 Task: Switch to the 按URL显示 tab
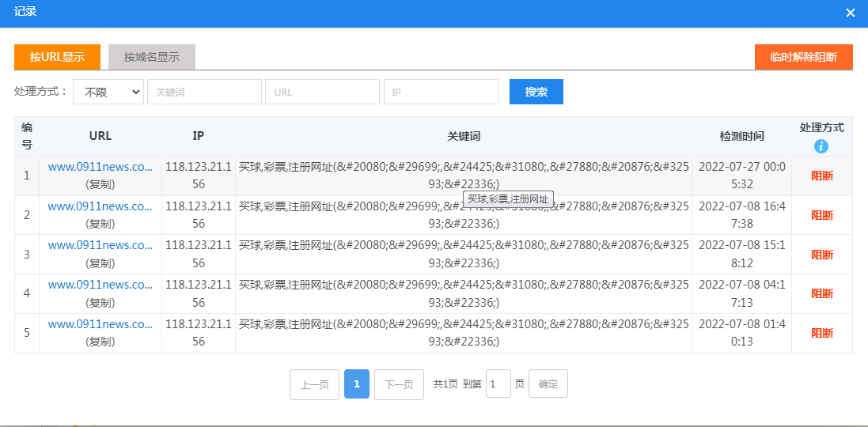[x=57, y=57]
